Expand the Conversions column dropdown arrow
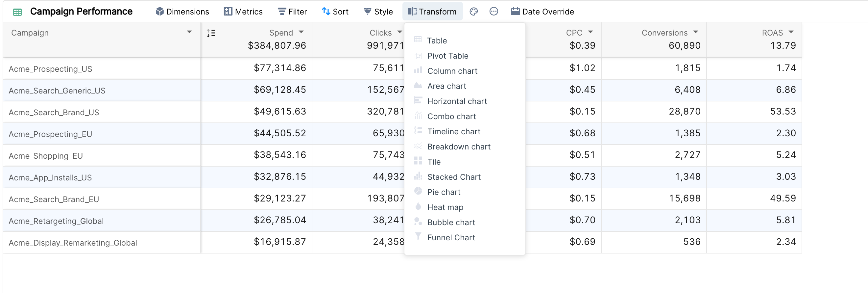Image resolution: width=868 pixels, height=293 pixels. [x=696, y=32]
